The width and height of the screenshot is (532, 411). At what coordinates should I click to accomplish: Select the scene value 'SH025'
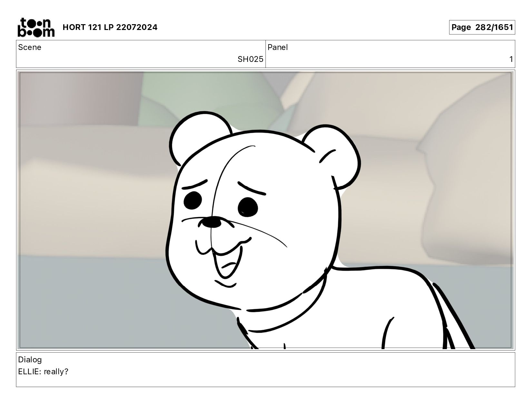[x=251, y=59]
